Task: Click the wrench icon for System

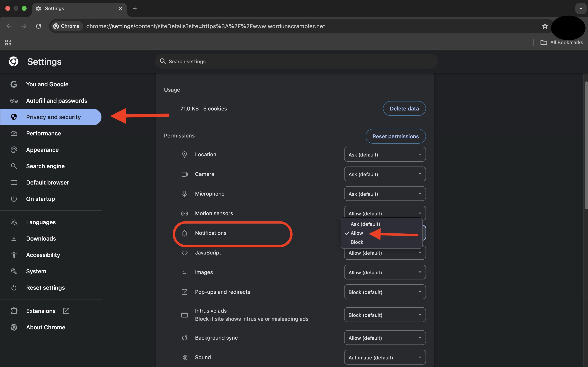Action: [14, 271]
